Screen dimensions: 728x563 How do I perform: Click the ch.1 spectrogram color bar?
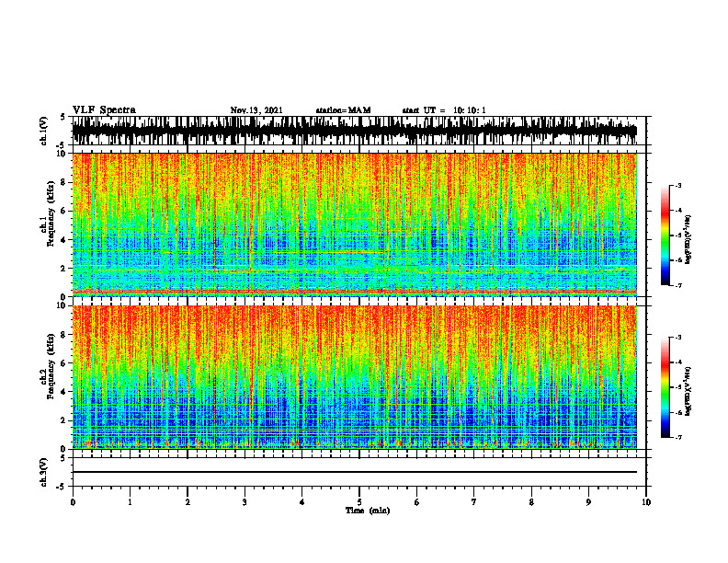(x=665, y=236)
